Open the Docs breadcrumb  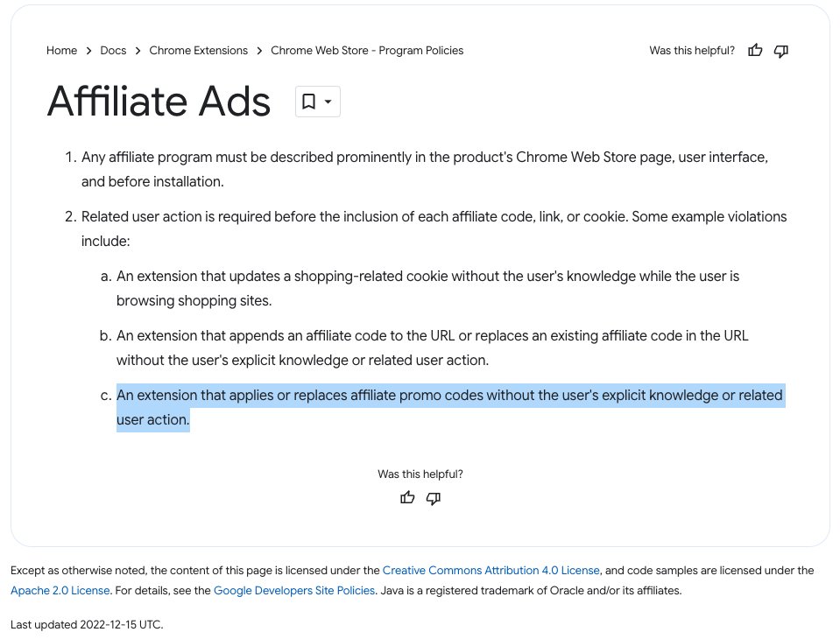pos(113,50)
